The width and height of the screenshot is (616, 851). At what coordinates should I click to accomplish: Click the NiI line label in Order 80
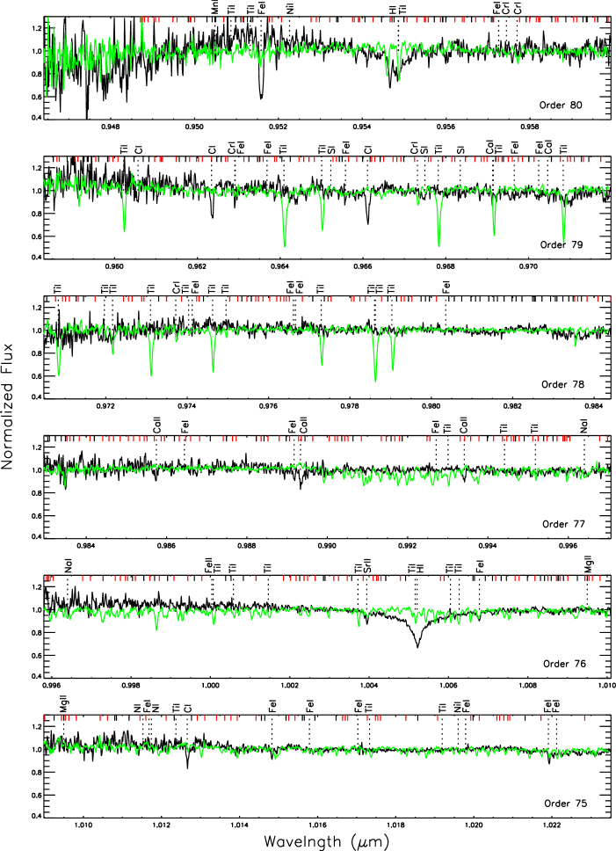coord(290,9)
